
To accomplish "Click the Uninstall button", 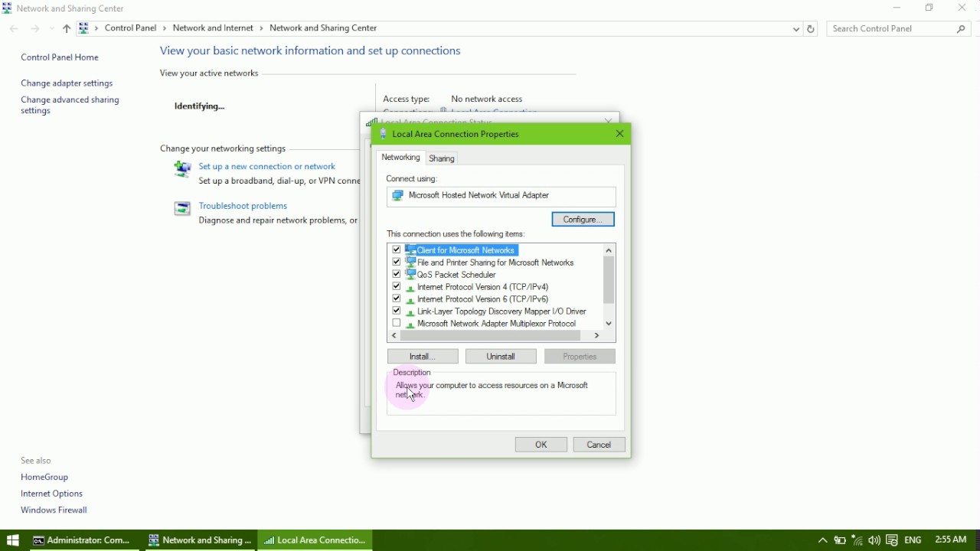I will tap(501, 357).
